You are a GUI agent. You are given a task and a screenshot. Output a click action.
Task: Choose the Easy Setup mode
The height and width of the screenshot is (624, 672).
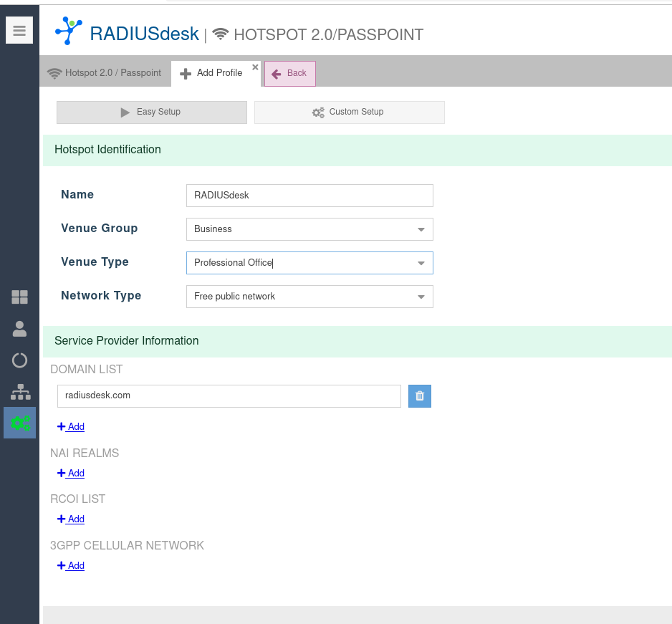[x=152, y=112]
